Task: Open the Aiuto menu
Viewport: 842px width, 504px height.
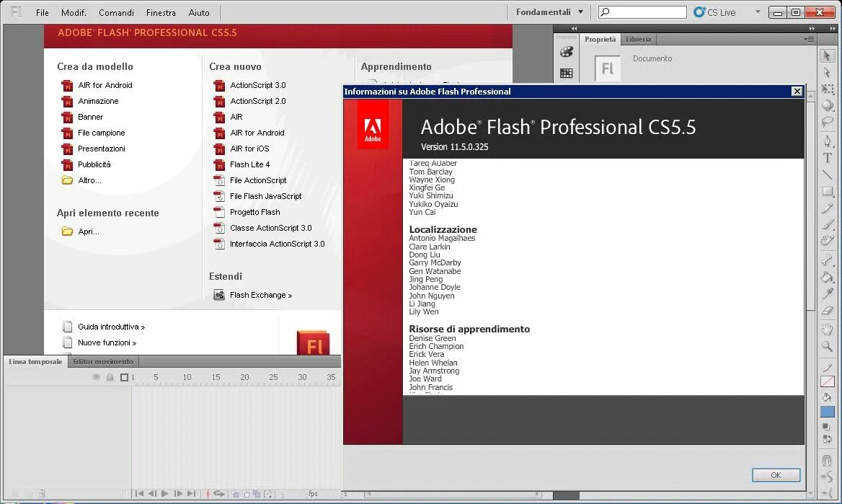Action: (199, 12)
